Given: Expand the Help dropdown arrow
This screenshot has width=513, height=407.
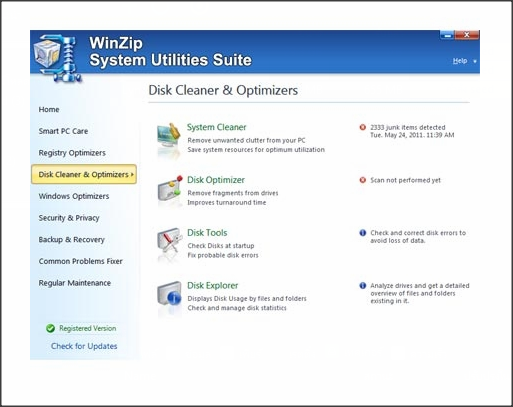Looking at the screenshot, I should tap(475, 61).
